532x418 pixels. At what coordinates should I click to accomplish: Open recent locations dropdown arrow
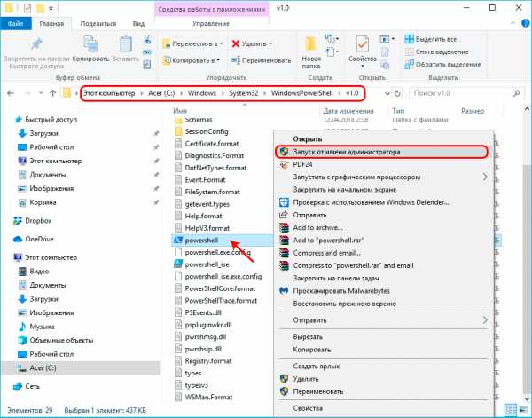coord(41,93)
